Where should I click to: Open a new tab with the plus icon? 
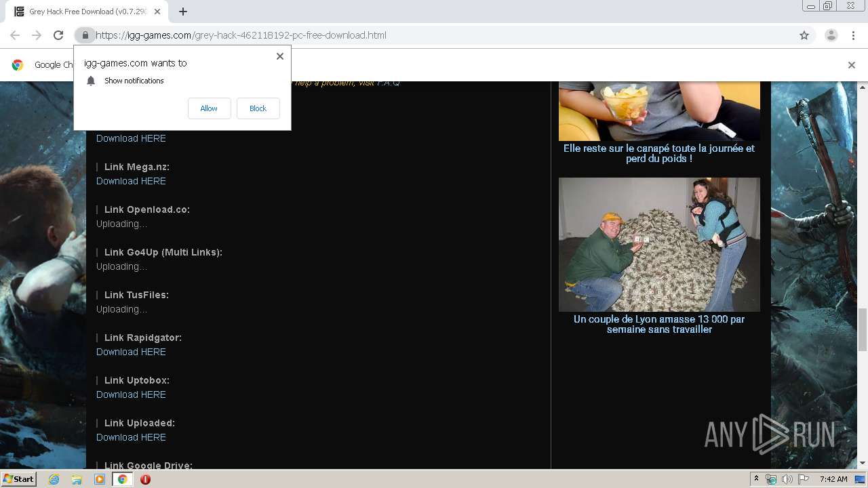(183, 12)
